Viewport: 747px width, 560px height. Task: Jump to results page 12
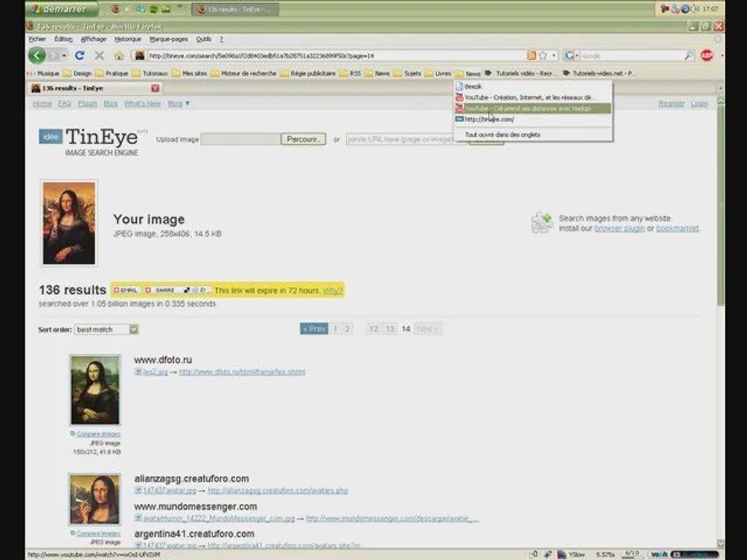click(374, 328)
